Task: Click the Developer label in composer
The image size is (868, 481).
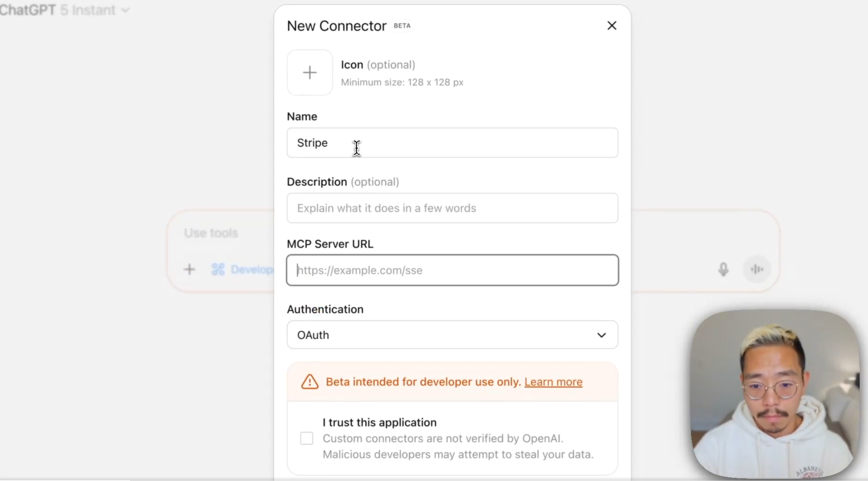Action: [252, 269]
